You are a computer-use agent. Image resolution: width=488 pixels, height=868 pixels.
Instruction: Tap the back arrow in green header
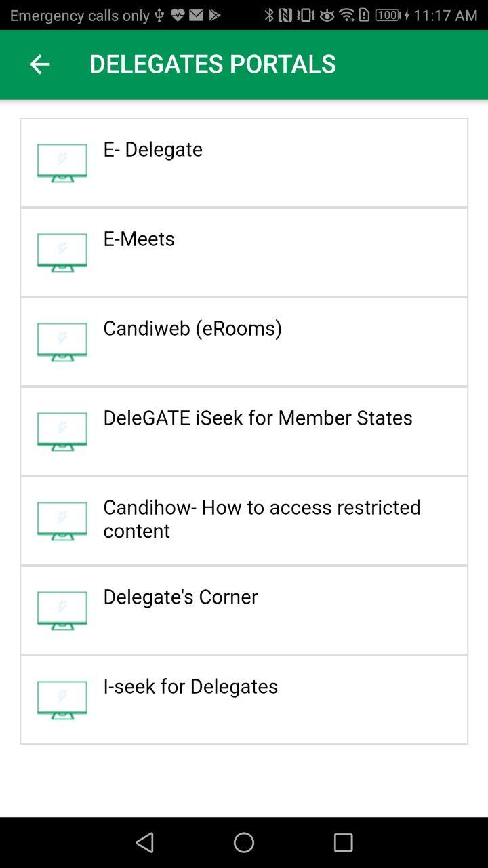click(39, 64)
